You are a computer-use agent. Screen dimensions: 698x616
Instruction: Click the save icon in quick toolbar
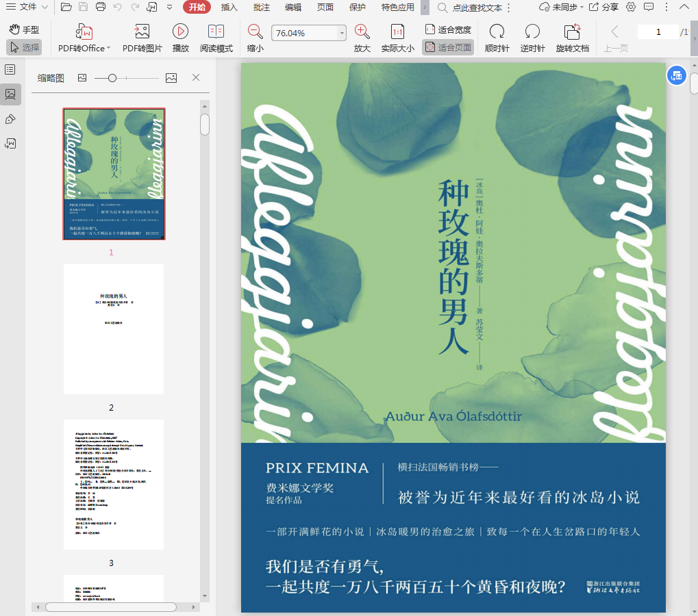click(84, 7)
